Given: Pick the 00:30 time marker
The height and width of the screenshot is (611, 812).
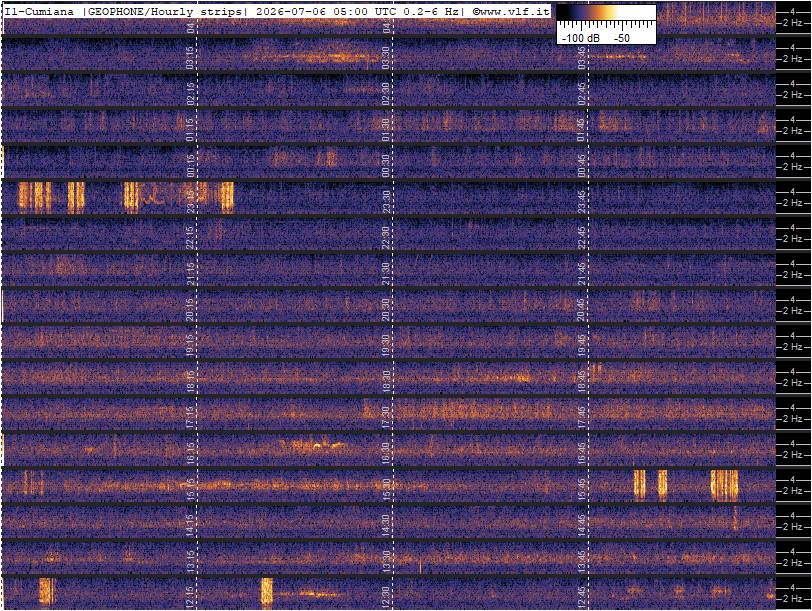Looking at the screenshot, I should (386, 166).
